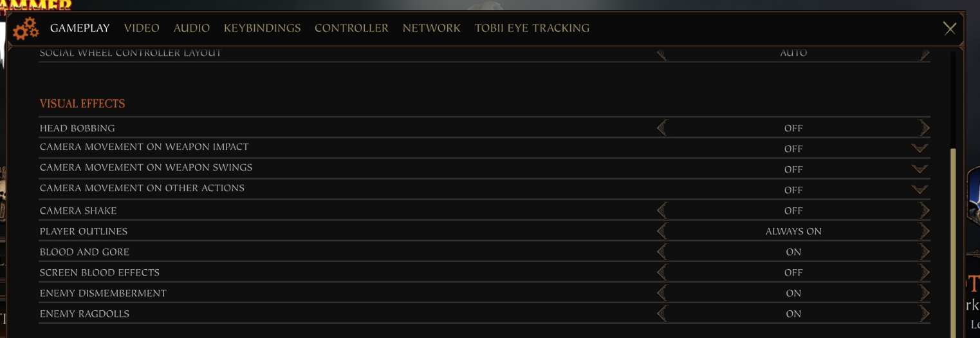Click right arrow for Head Bobbing
980x338 pixels.
[x=925, y=128]
